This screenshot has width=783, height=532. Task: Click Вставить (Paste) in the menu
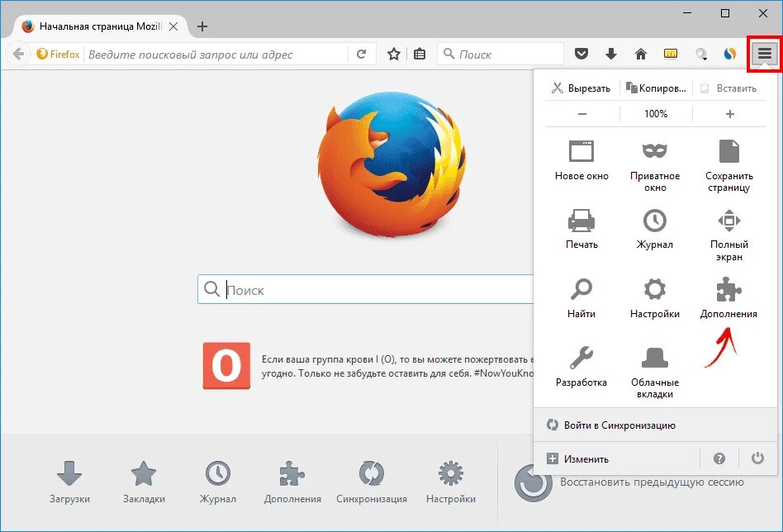[x=728, y=88]
